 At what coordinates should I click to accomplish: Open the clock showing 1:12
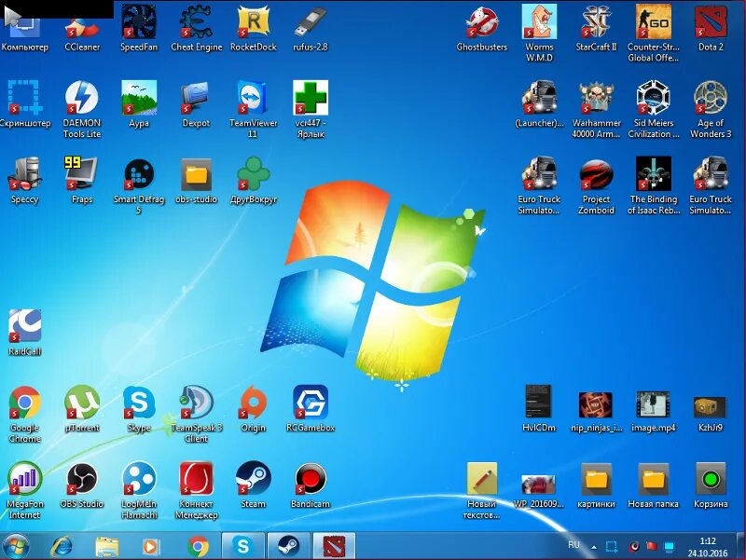[708, 547]
